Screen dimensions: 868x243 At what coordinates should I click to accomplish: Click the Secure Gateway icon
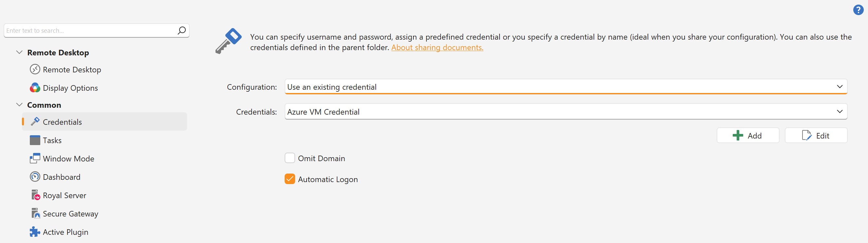coord(35,214)
